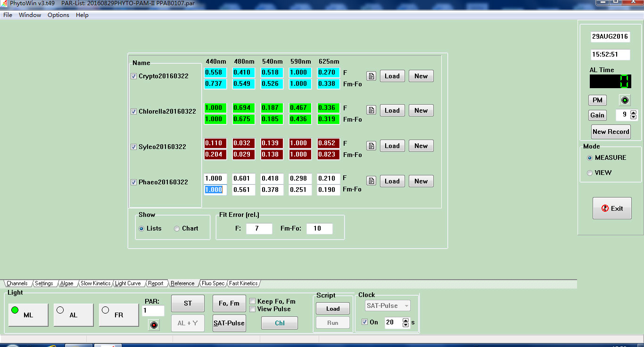Switch mode to the VIEW radio option
The width and height of the screenshot is (644, 347).
coord(590,173)
